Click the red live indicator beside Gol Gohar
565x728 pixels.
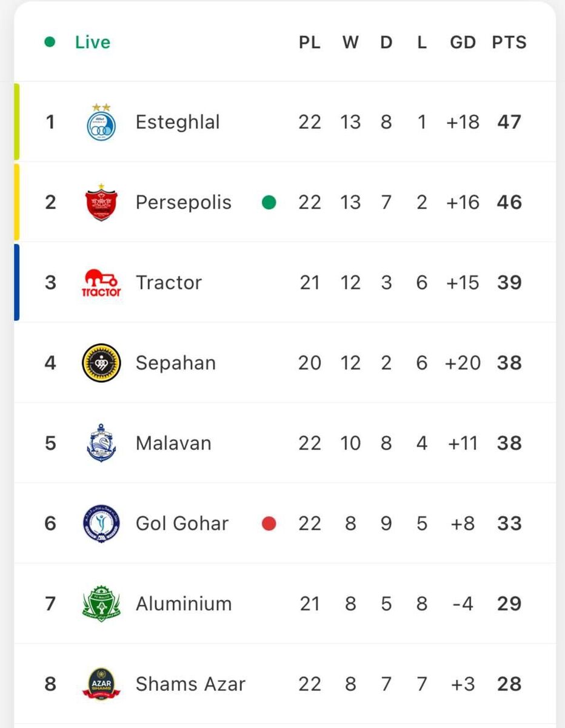269,524
